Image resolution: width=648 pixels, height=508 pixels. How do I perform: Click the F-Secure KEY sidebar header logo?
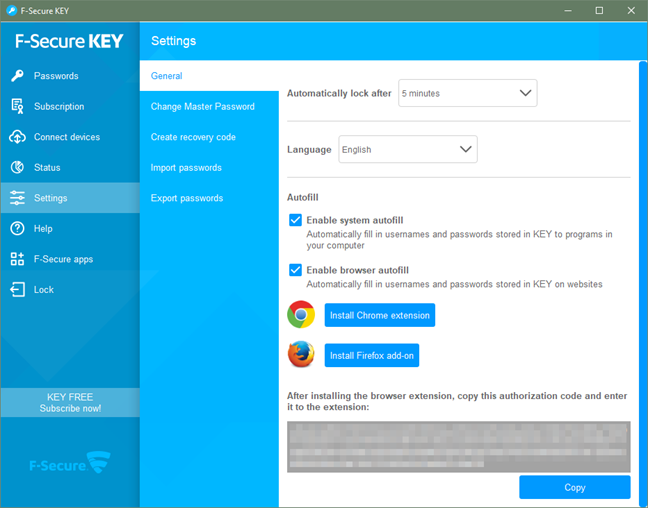click(69, 41)
